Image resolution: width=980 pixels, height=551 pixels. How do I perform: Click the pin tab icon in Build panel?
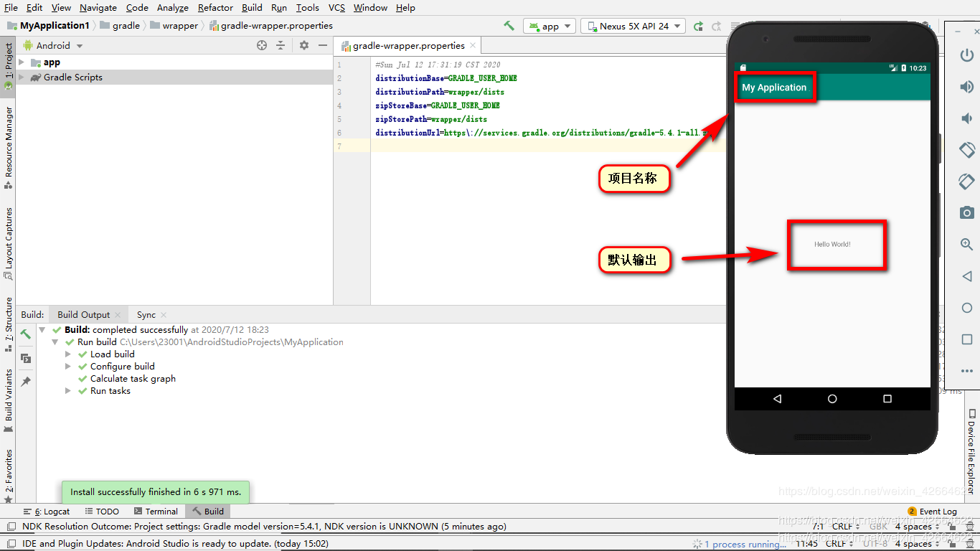[x=26, y=382]
